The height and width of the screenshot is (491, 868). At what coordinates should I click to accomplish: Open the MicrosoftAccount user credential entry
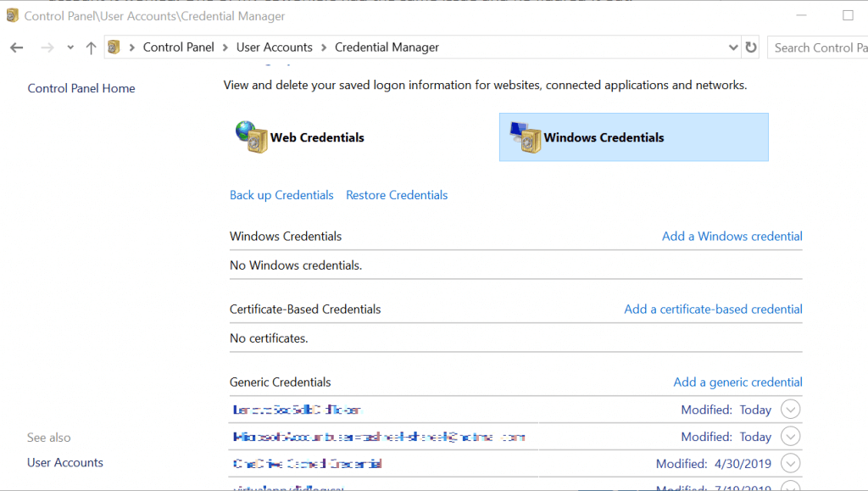pyautogui.click(x=379, y=437)
